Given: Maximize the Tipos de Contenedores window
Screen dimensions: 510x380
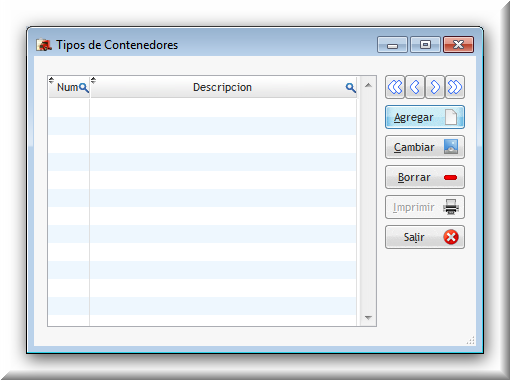Looking at the screenshot, I should point(425,45).
